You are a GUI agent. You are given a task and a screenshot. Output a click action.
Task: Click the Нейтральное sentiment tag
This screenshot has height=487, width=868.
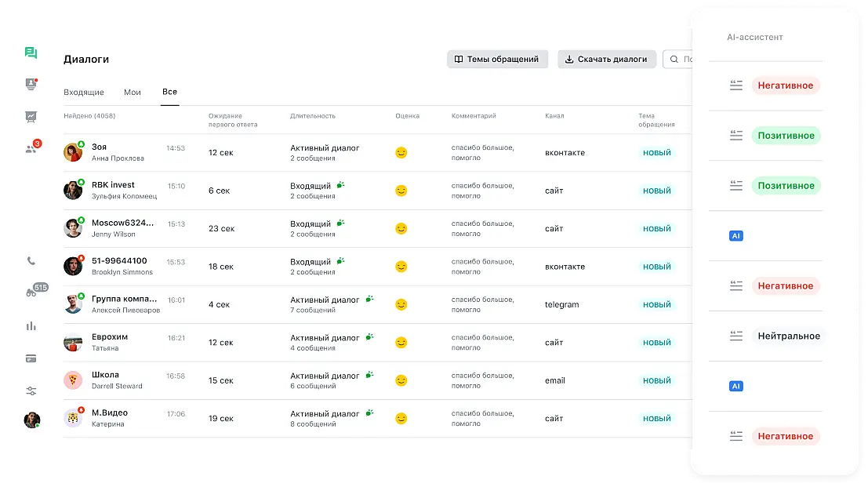[x=788, y=336]
